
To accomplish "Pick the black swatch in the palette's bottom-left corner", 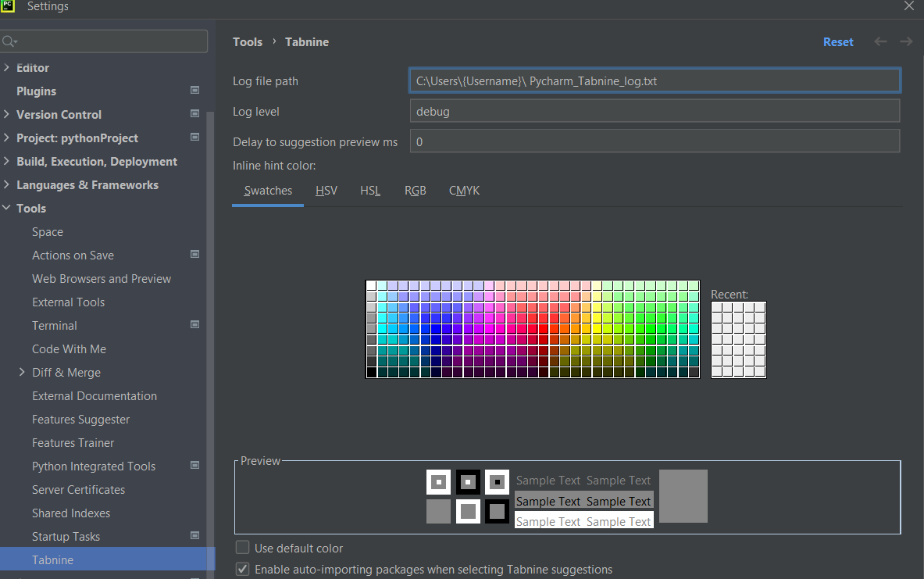I will (371, 372).
